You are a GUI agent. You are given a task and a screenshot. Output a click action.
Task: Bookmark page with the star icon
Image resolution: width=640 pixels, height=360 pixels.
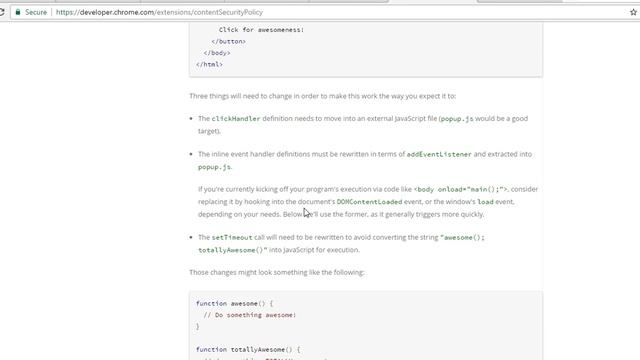coord(633,12)
